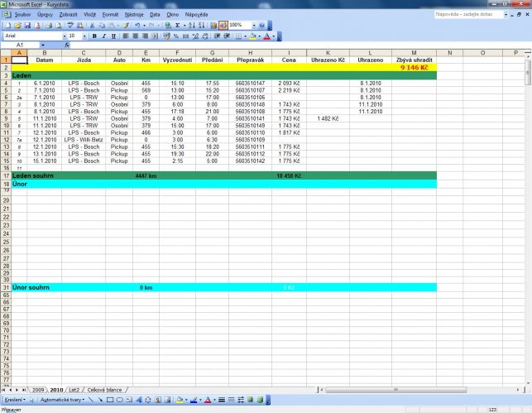Screen dimensions: 532x413
Task: Sort descending with the Z-A icon
Action: point(202,26)
